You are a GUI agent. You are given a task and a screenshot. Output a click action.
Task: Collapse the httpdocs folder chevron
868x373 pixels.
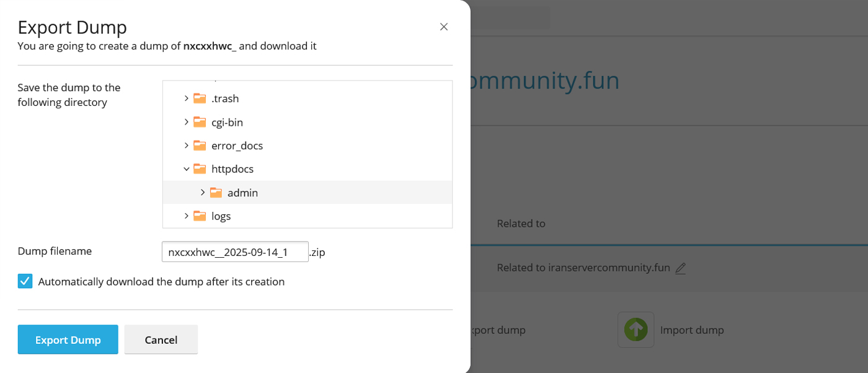point(186,169)
